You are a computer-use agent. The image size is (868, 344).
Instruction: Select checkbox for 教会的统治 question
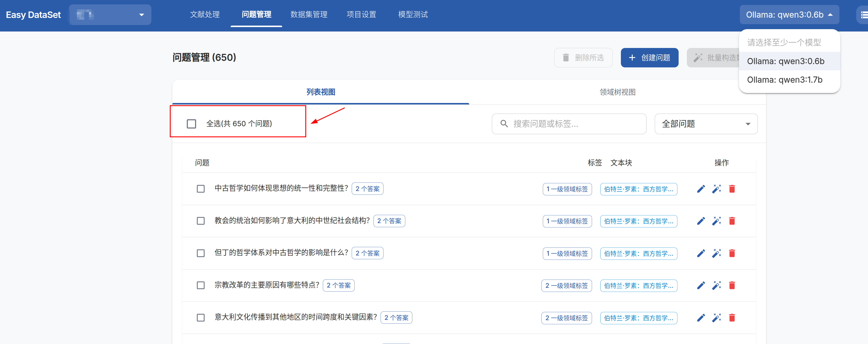(x=201, y=221)
